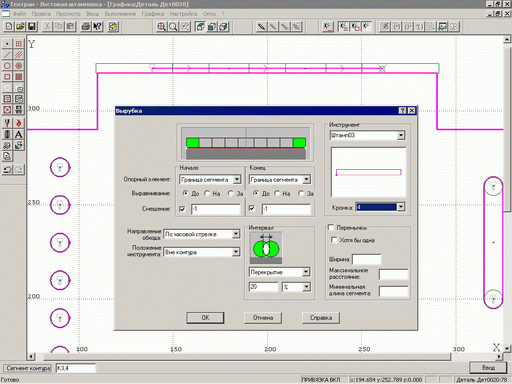Click the Open folder icon
This screenshot has width=512, height=384.
[x=20, y=26]
